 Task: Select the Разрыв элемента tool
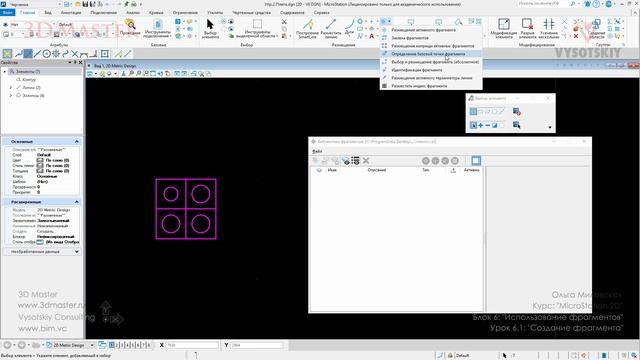coord(527,29)
